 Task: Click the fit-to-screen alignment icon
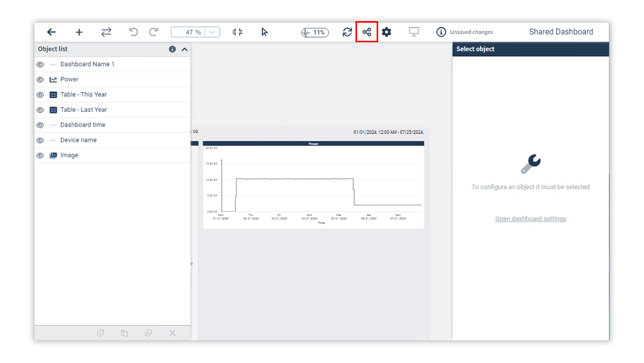click(237, 31)
